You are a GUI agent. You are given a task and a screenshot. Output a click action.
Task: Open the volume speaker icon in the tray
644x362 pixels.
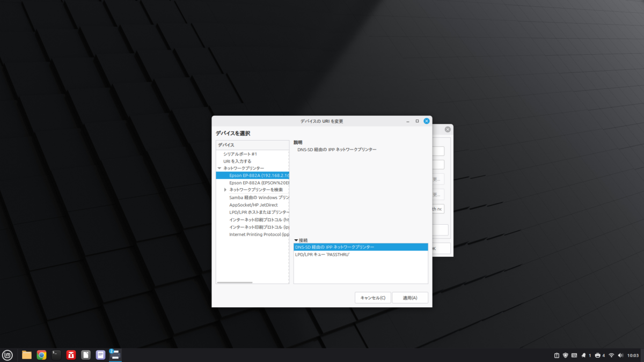pyautogui.click(x=620, y=356)
